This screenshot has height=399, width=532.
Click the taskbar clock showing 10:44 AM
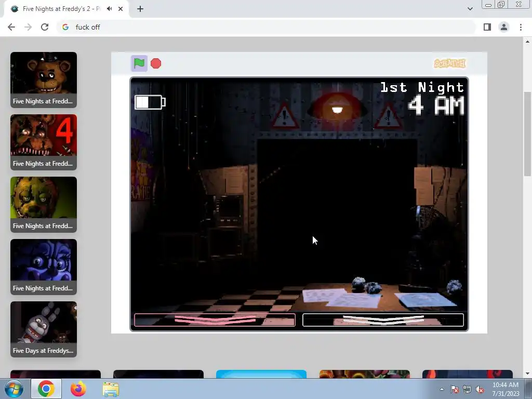[506, 389]
